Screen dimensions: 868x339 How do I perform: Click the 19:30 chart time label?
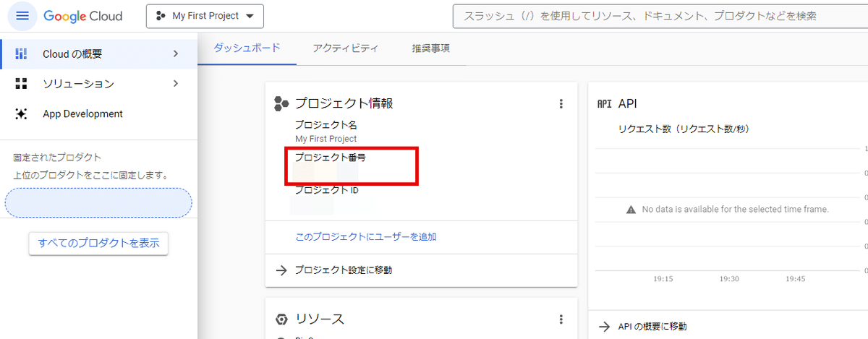(729, 279)
